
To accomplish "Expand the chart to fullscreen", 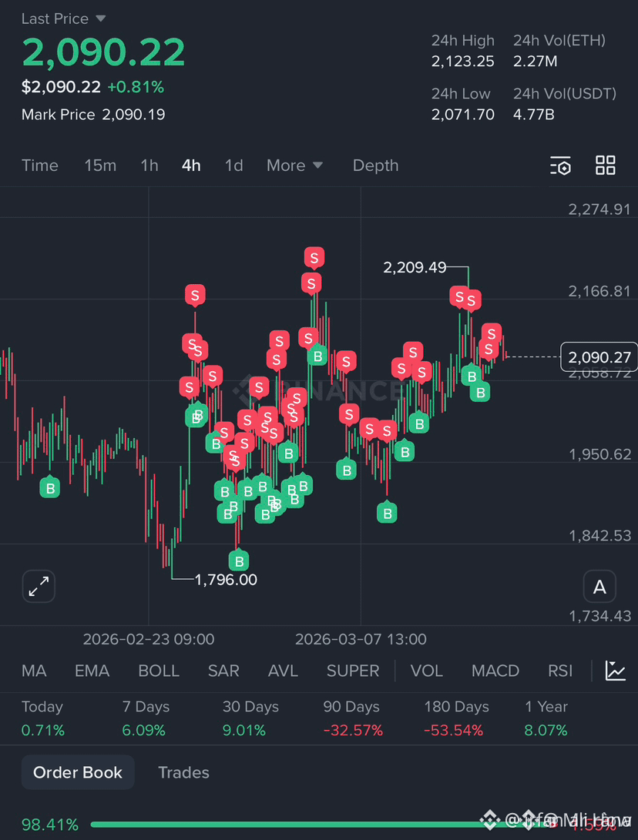I will (x=39, y=586).
